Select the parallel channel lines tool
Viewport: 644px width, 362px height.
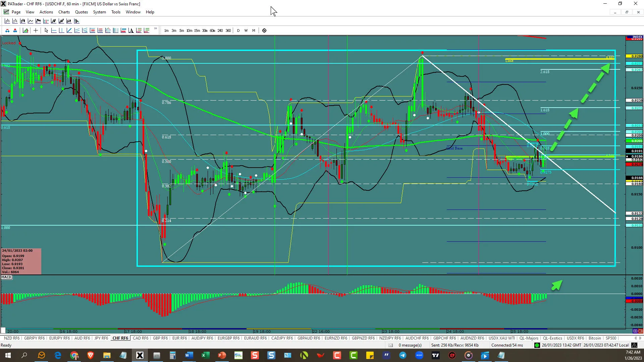tap(77, 31)
